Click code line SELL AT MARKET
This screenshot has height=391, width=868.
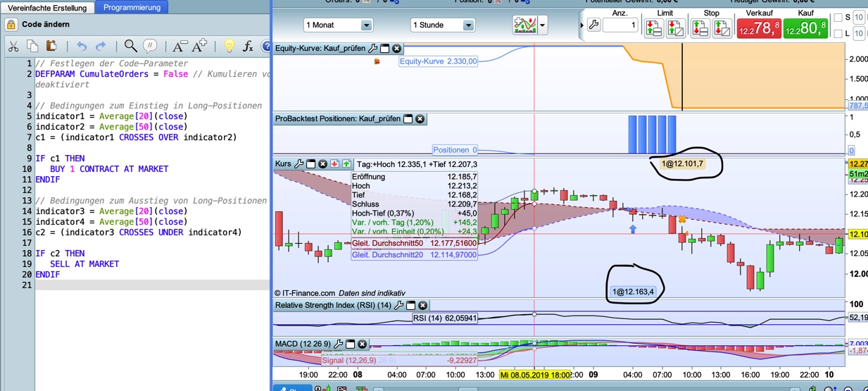point(84,264)
